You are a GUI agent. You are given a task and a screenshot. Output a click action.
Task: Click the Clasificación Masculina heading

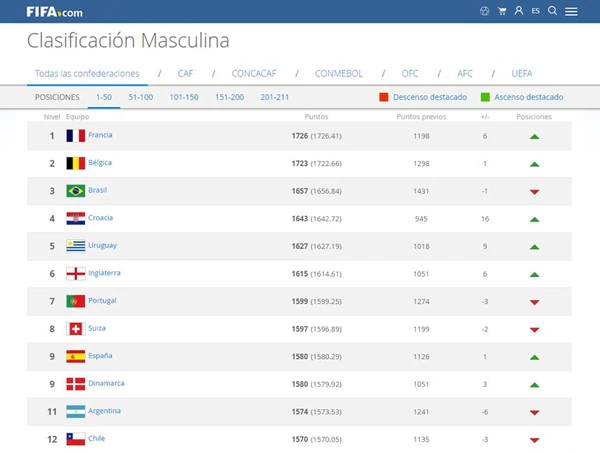[128, 41]
